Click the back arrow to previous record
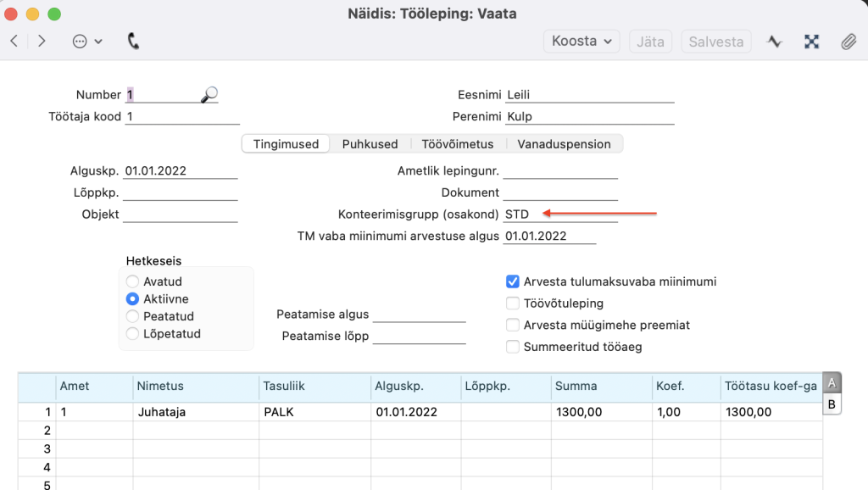The height and width of the screenshot is (490, 868). pos(14,41)
